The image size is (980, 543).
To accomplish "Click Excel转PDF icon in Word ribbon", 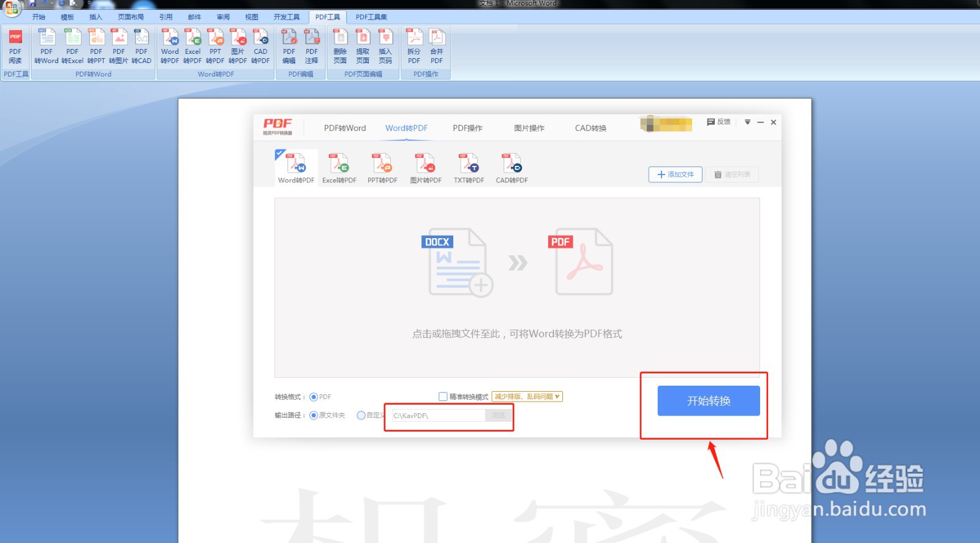I will (192, 47).
